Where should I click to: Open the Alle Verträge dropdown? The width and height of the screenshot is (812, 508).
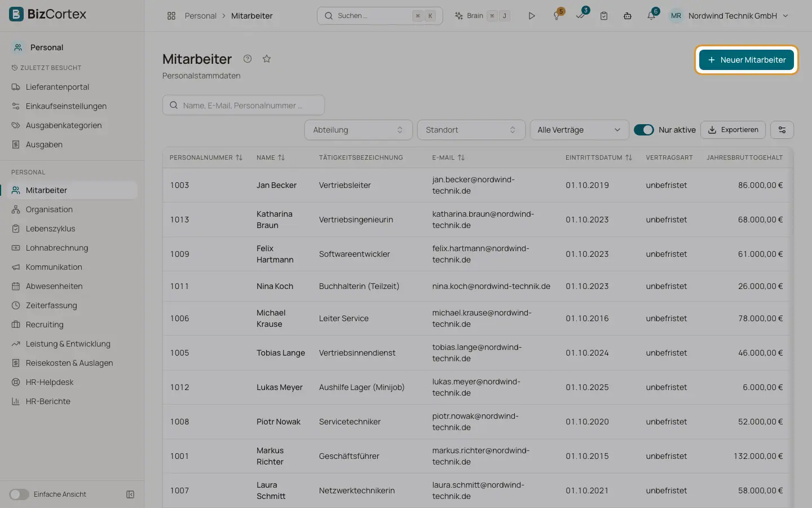click(x=579, y=130)
